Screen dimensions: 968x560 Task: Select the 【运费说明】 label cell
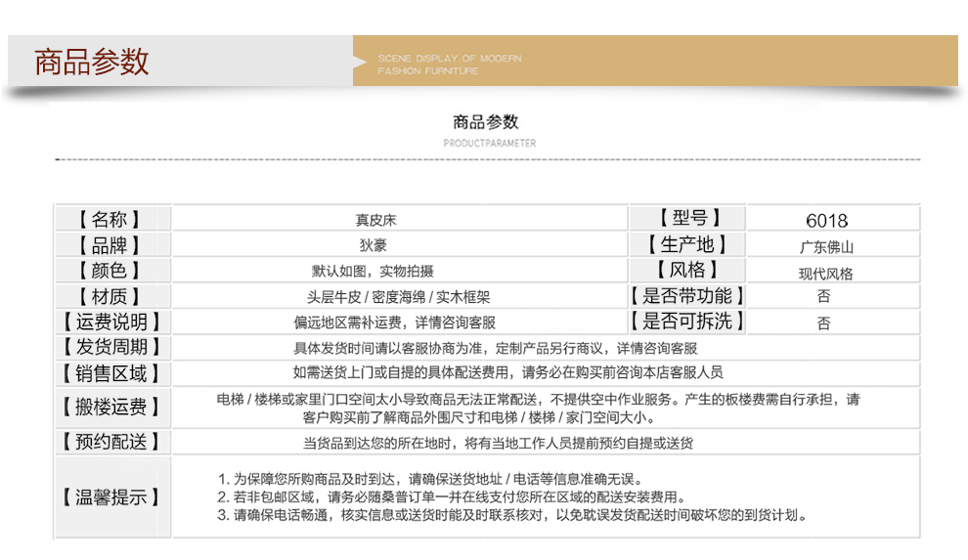click(112, 322)
